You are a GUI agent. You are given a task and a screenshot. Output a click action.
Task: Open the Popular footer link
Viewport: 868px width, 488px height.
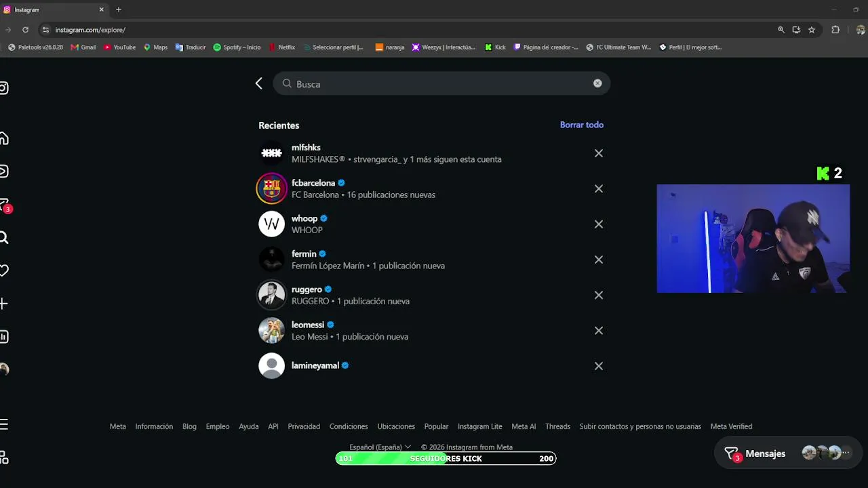(436, 426)
